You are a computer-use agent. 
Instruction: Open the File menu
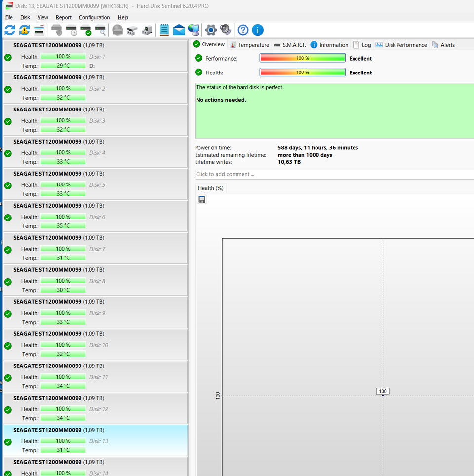pyautogui.click(x=9, y=17)
